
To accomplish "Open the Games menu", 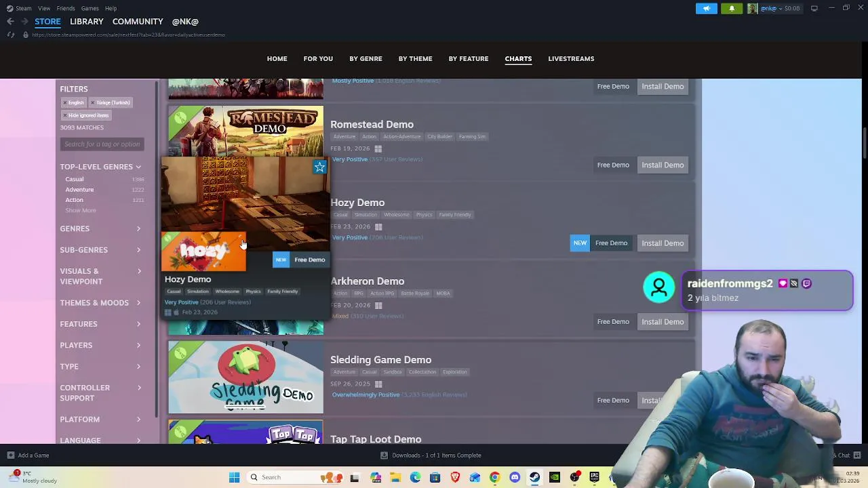I will (90, 8).
